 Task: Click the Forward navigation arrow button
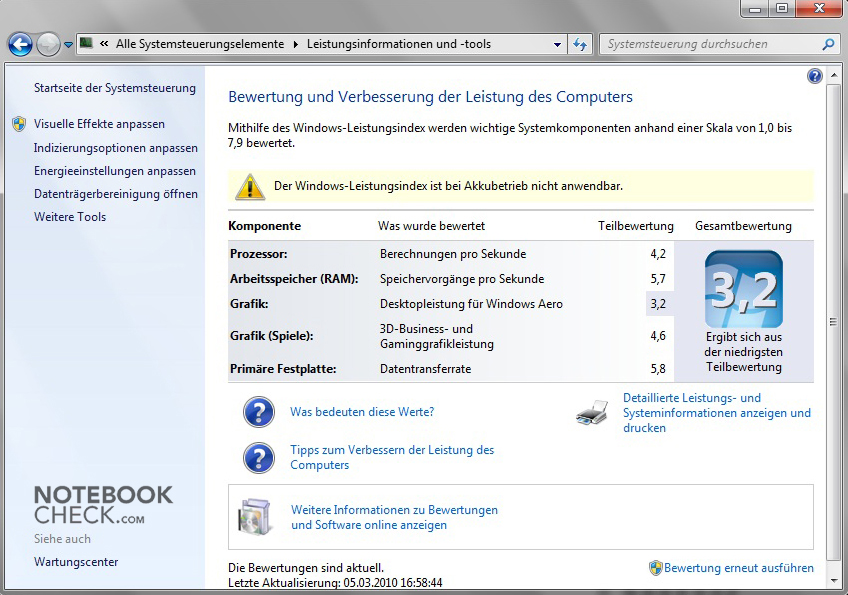pos(48,44)
